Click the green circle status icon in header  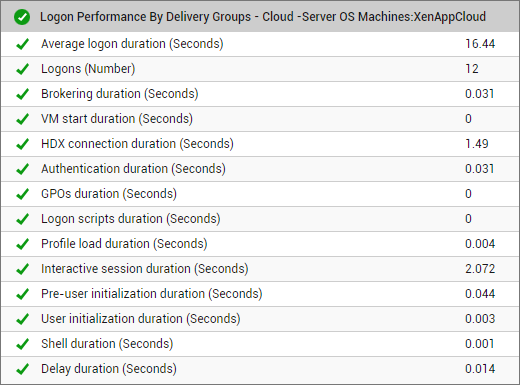click(22, 17)
